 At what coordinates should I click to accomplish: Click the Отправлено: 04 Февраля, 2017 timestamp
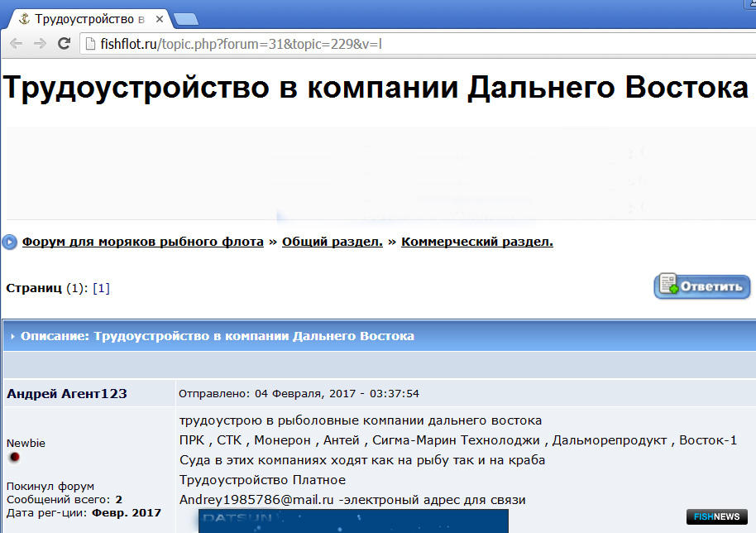299,394
